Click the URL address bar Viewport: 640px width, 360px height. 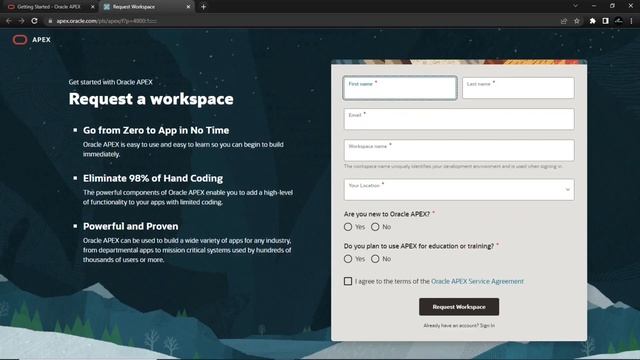[302, 21]
